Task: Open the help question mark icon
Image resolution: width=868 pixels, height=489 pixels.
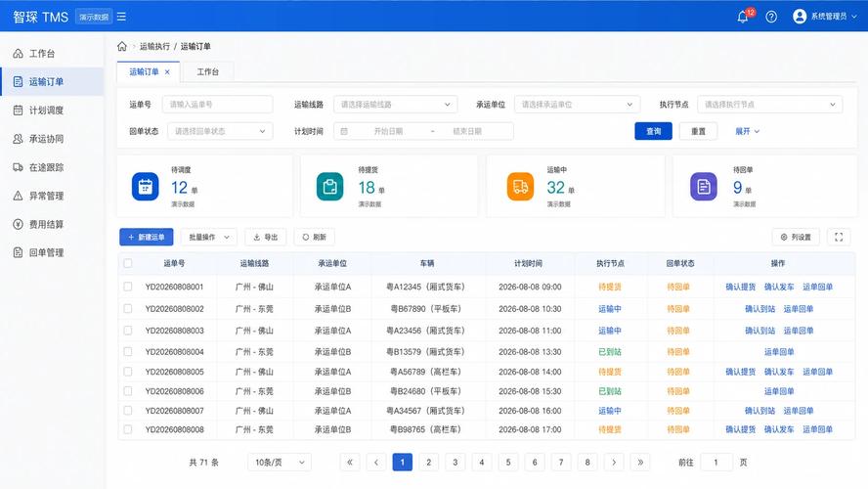Action: (771, 17)
